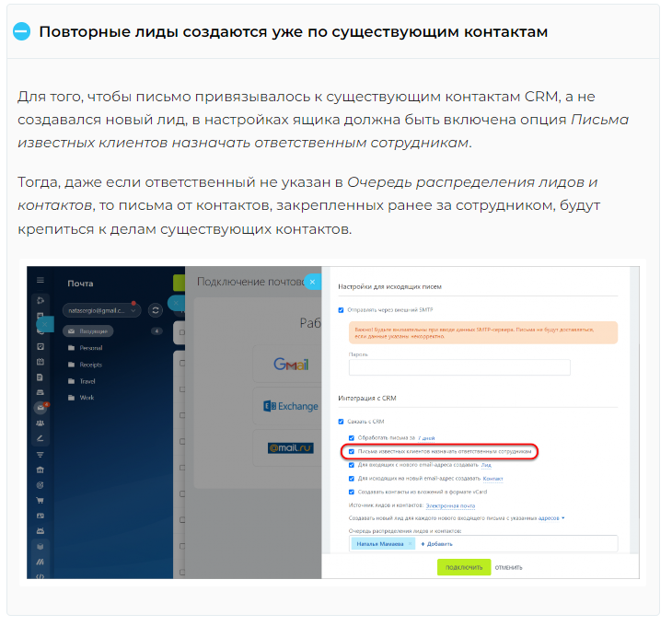Open the shopping cart icon in sidebar

pyautogui.click(x=41, y=500)
